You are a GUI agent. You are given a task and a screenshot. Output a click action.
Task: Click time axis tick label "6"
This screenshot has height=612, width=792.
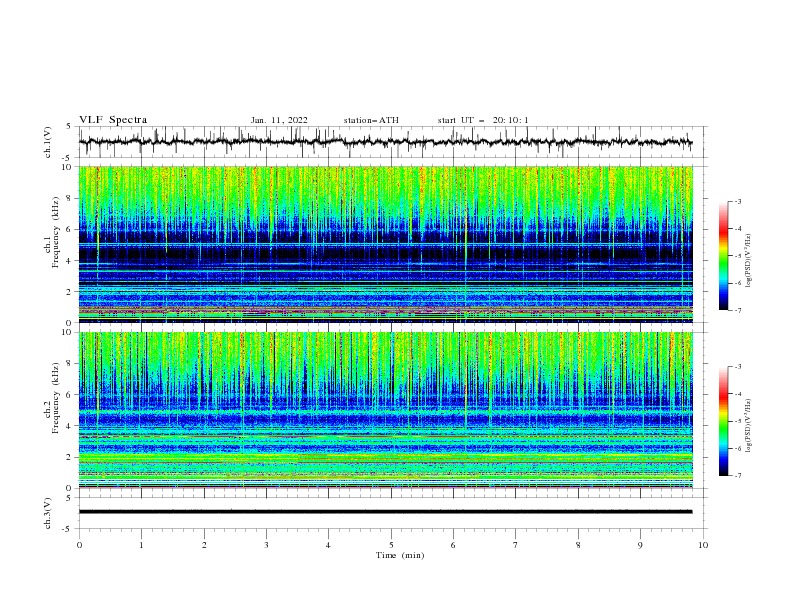click(x=453, y=545)
